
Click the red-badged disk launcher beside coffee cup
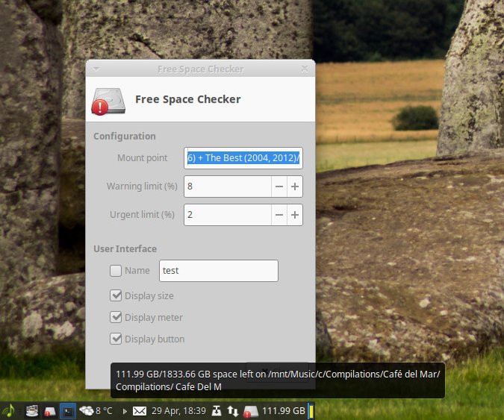click(50, 410)
